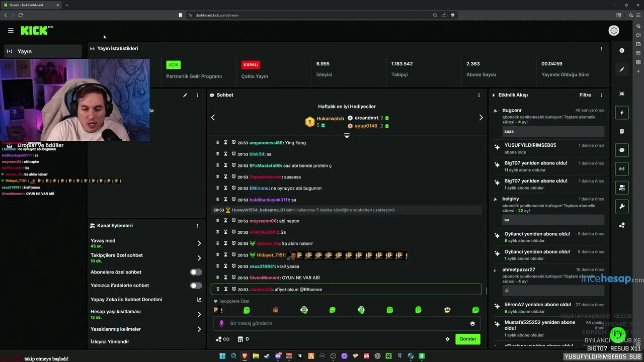Click the pencil icon above the stream preview panel

point(185,95)
